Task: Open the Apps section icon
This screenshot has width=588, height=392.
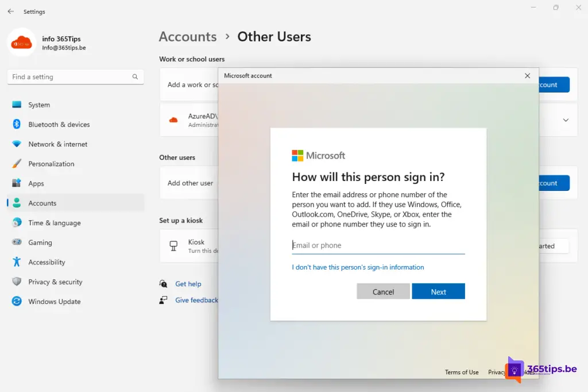Action: pyautogui.click(x=17, y=183)
